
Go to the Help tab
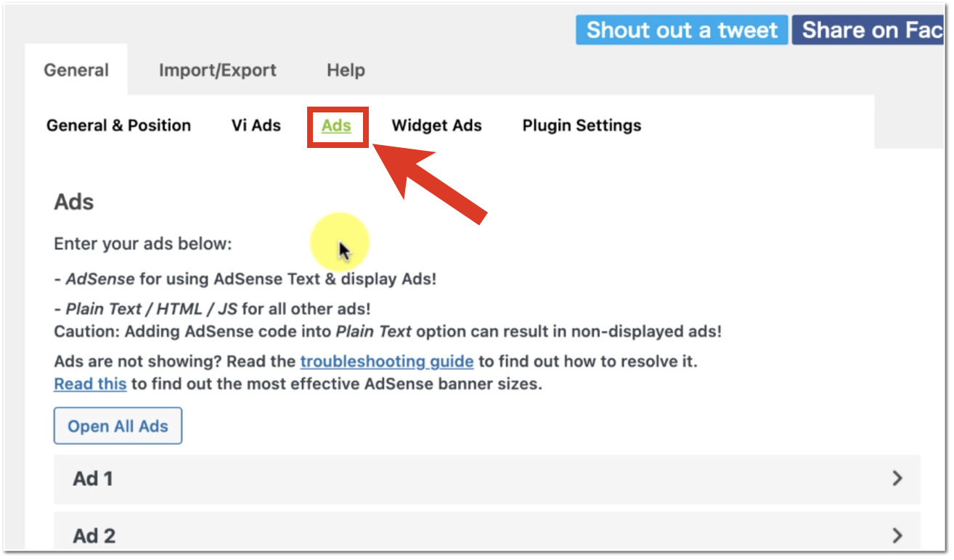tap(346, 70)
